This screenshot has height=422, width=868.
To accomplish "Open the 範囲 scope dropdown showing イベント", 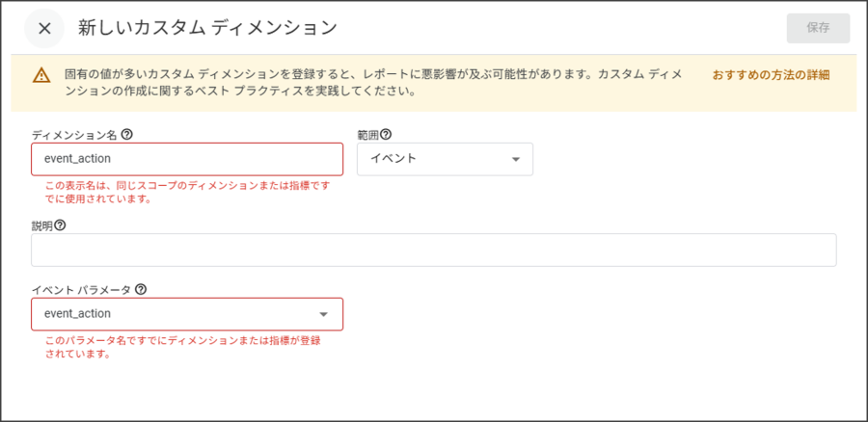I will click(445, 159).
